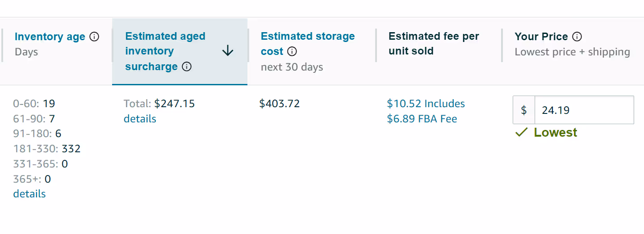Open the info icon next to surcharge
Image resolution: width=644 pixels, height=234 pixels.
pyautogui.click(x=187, y=67)
